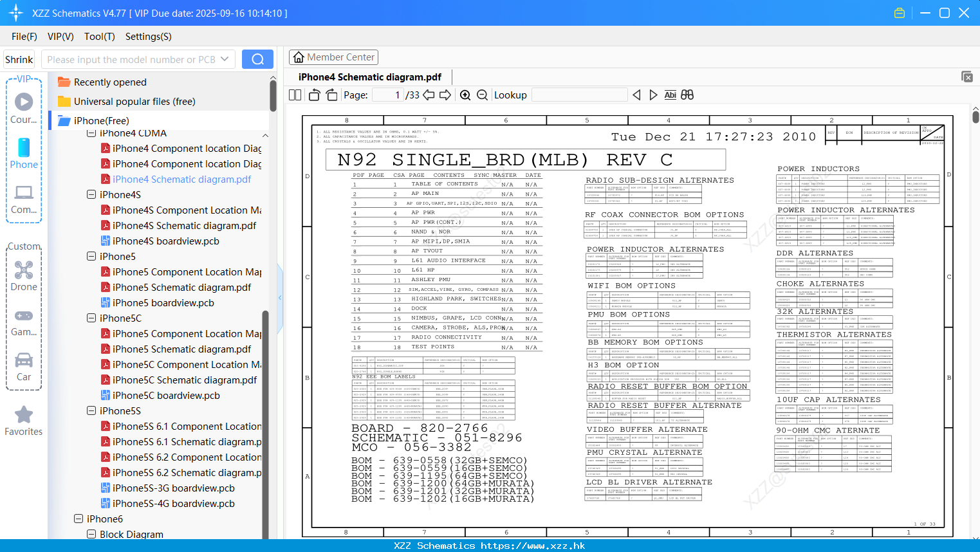Go to previous page arrow
Image resolution: width=980 pixels, height=552 pixels.
[x=429, y=95]
